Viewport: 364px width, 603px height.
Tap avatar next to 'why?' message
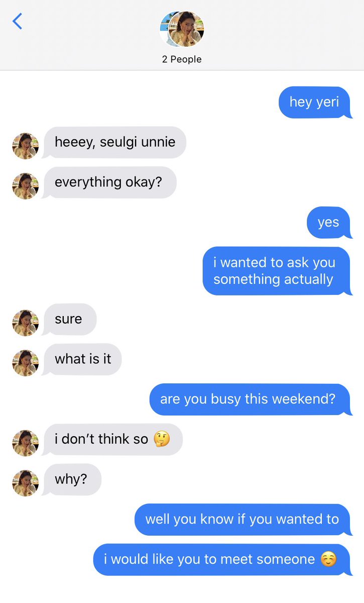coord(26,483)
